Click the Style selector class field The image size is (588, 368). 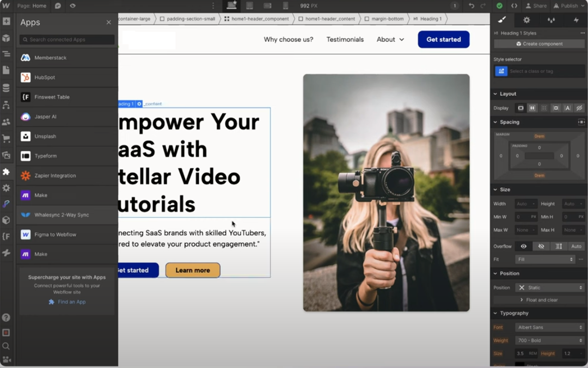(x=546, y=71)
